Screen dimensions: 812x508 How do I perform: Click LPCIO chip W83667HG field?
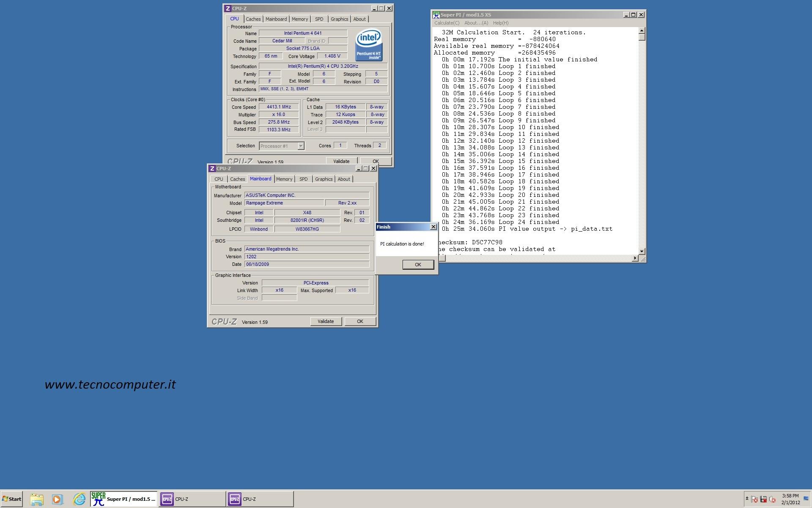point(307,229)
